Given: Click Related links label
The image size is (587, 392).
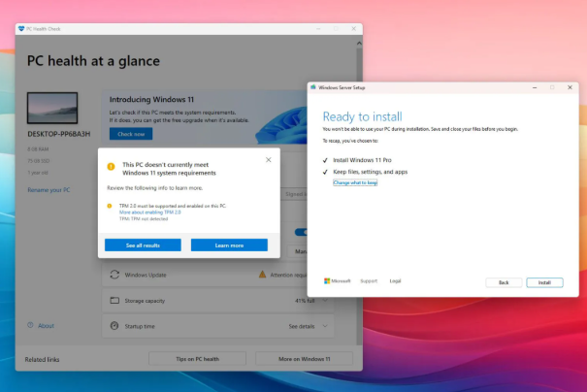Looking at the screenshot, I should [42, 359].
